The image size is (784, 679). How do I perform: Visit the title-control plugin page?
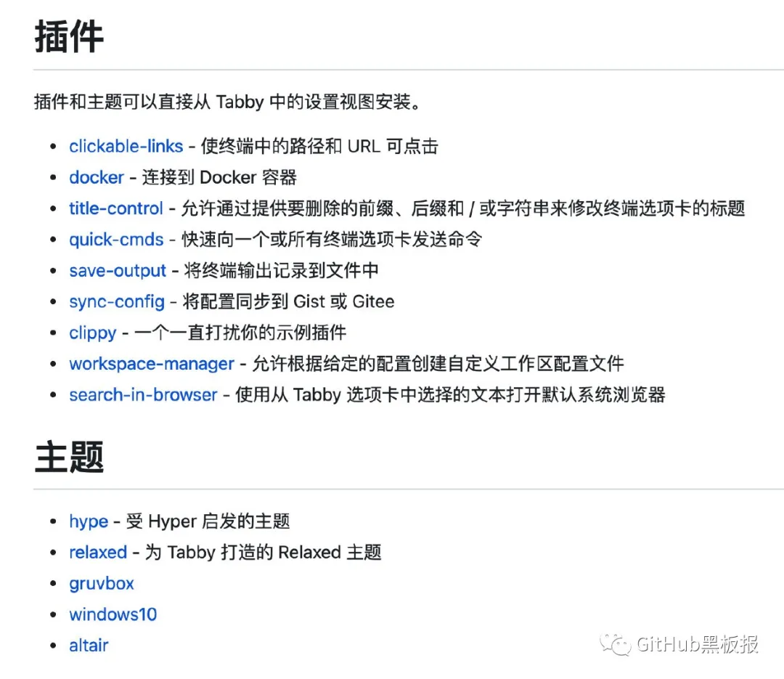click(116, 208)
